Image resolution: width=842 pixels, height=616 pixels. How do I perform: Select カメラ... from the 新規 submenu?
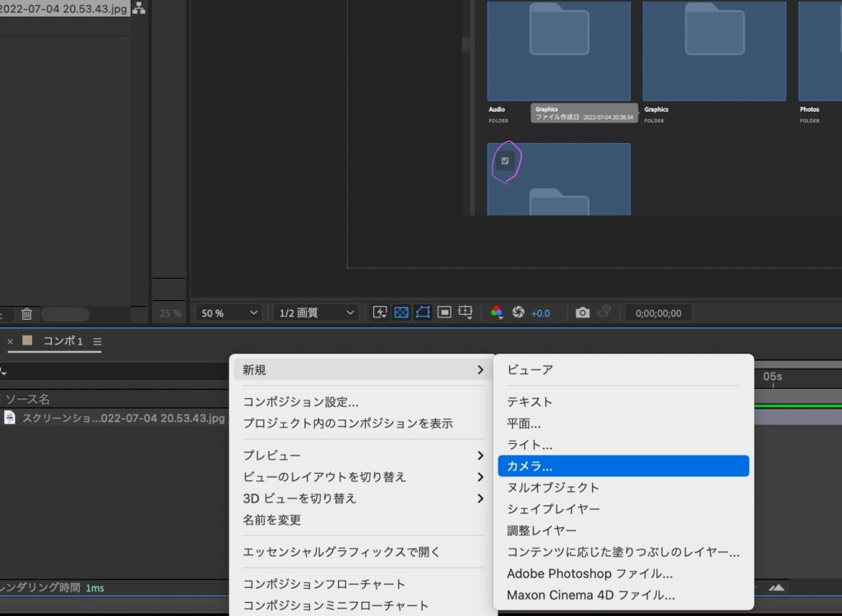[623, 466]
